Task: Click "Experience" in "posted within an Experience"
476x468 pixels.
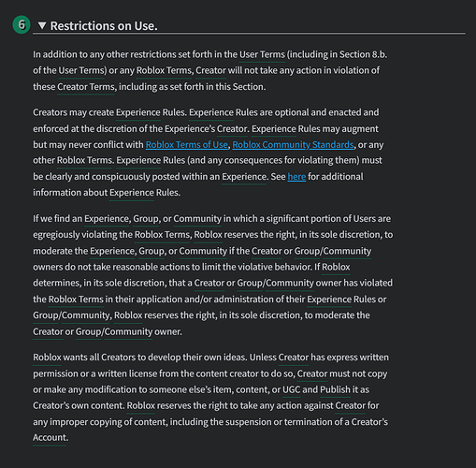Action: click(x=244, y=177)
